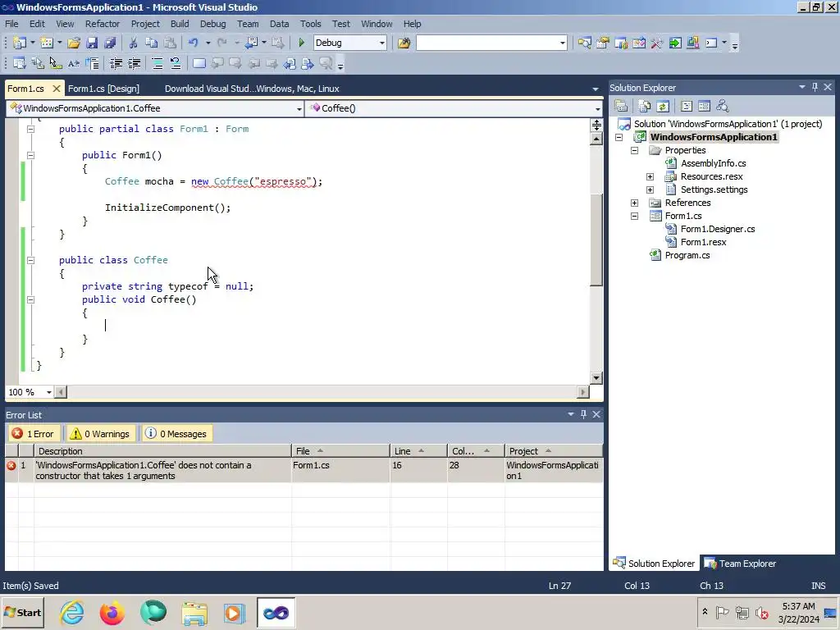The height and width of the screenshot is (630, 840).
Task: Select Program.cs in Solution Explorer
Action: point(687,256)
